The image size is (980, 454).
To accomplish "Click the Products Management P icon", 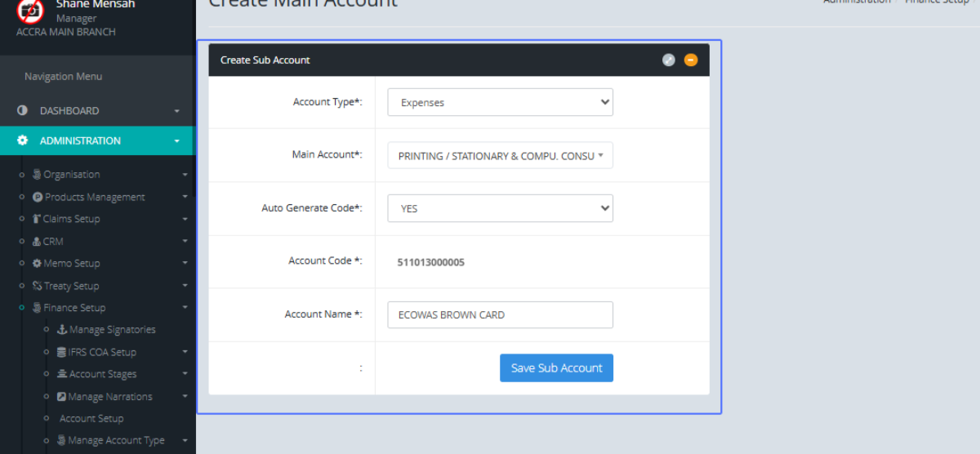I will [x=38, y=197].
